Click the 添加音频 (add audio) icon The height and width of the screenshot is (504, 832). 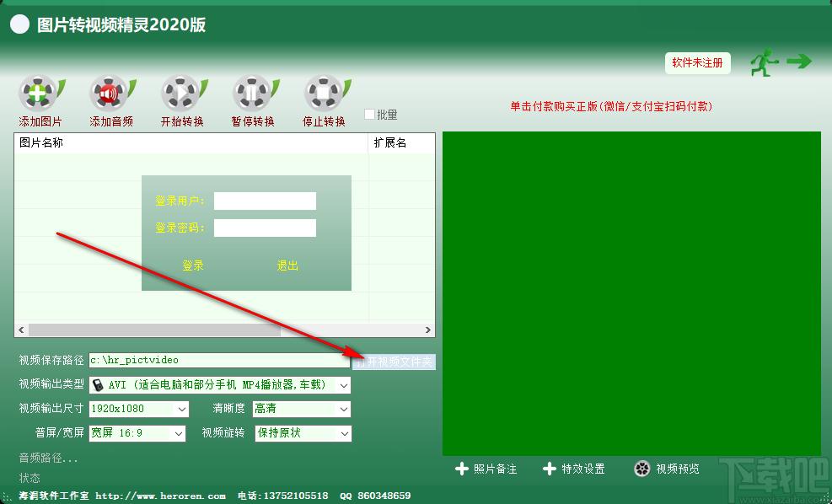112,94
